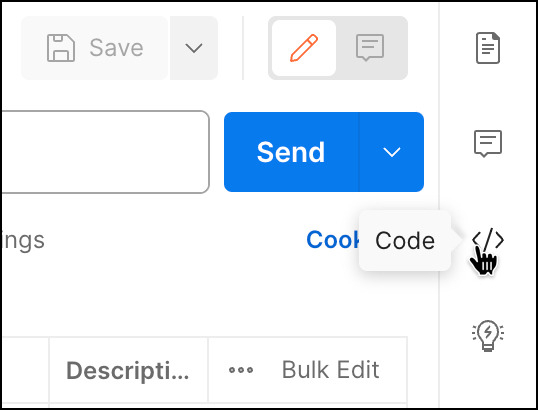Click the Save text label
The width and height of the screenshot is (538, 410).
point(116,48)
